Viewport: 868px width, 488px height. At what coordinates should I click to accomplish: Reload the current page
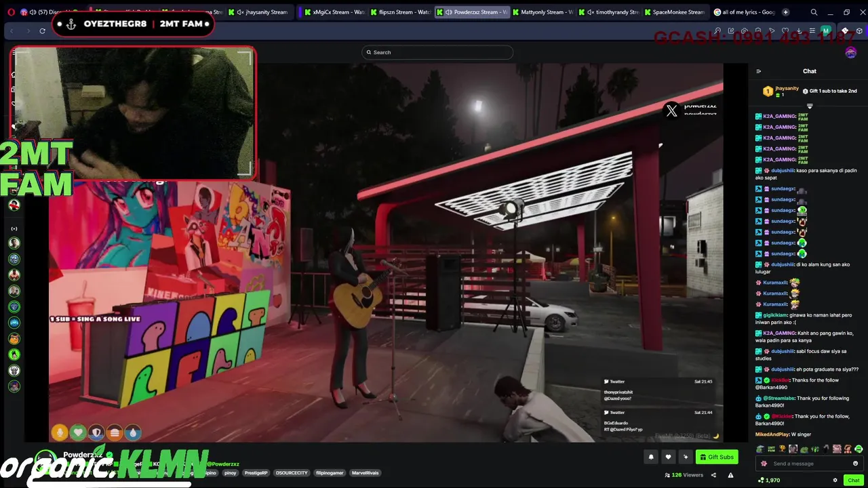42,30
